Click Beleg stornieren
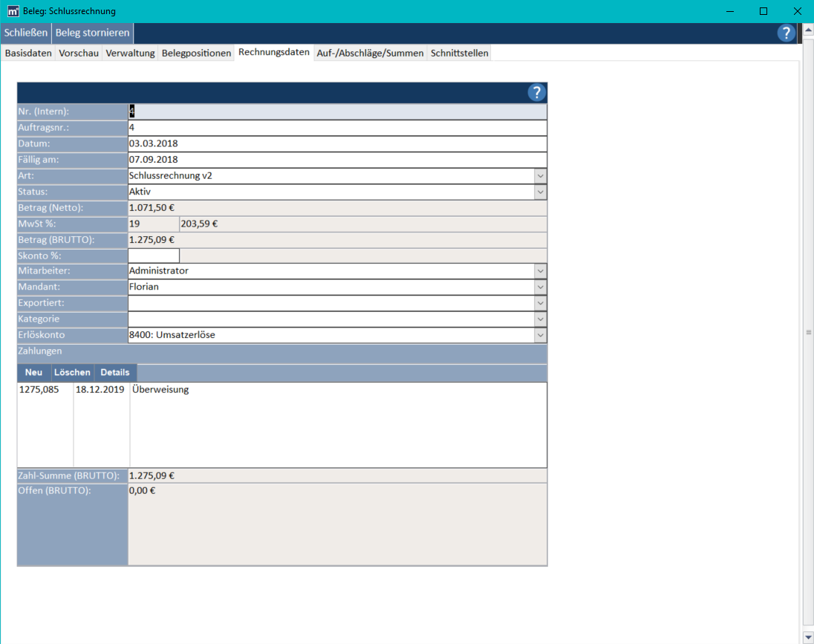The width and height of the screenshot is (814, 644). [93, 33]
